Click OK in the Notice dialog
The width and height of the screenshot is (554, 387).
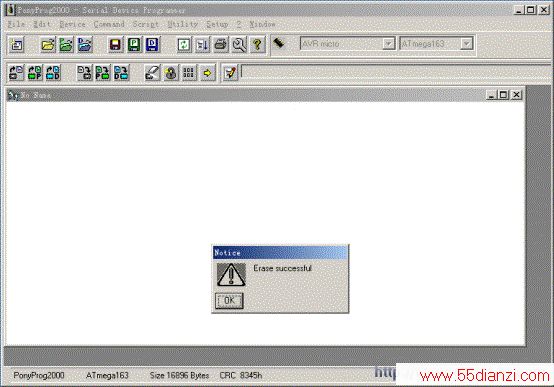pos(229,300)
